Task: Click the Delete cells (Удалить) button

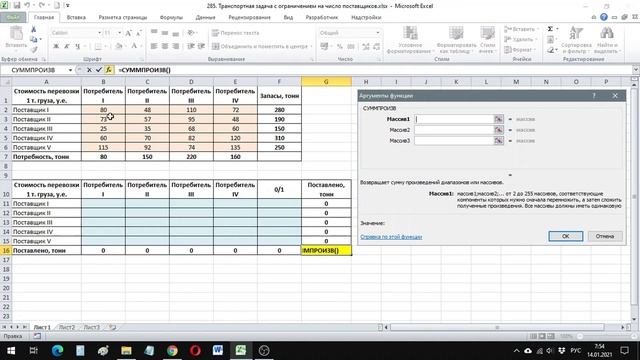Action: (x=519, y=40)
